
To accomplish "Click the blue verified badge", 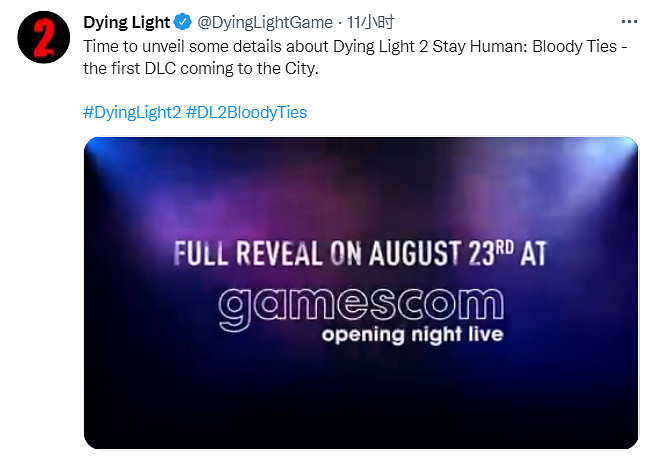I will (x=183, y=21).
